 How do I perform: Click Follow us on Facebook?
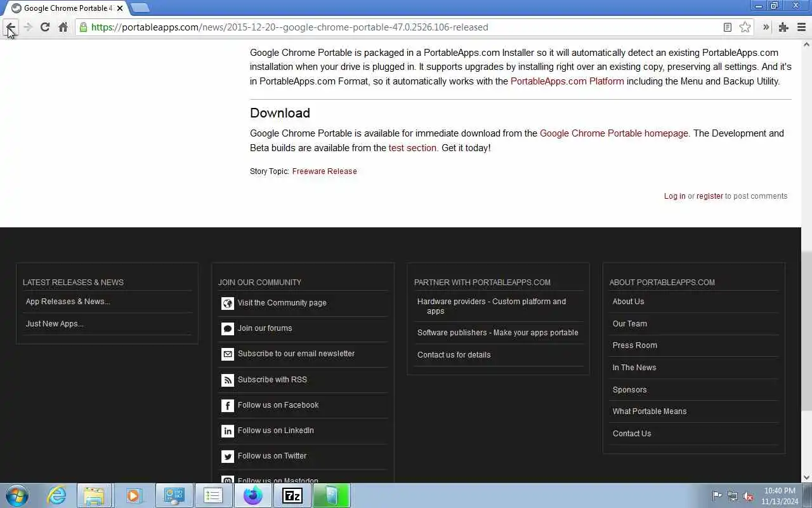pos(278,405)
